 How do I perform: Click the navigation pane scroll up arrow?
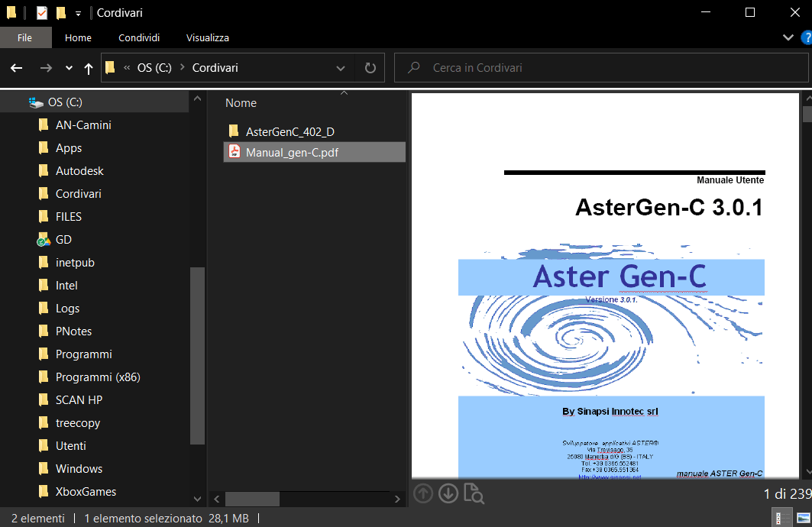point(197,99)
